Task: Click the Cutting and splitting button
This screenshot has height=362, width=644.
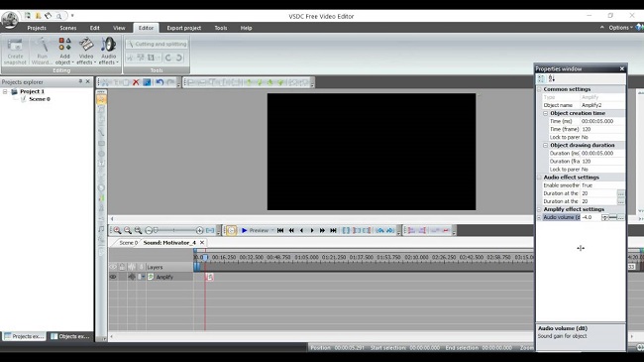Action: pos(157,44)
